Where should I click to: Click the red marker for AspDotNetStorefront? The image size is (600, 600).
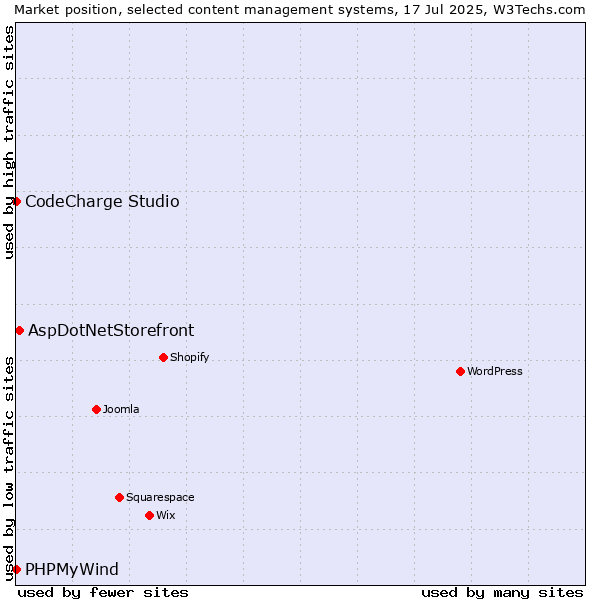(20, 331)
